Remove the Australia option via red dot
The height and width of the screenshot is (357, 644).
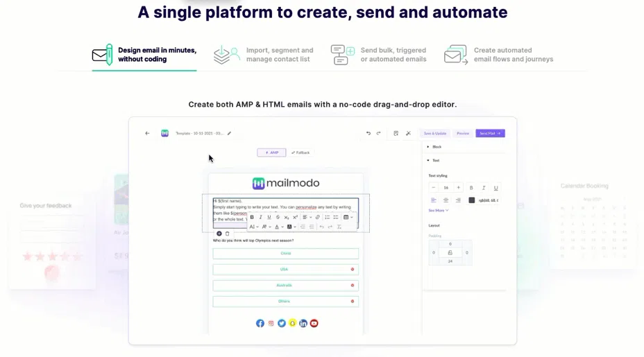353,285
